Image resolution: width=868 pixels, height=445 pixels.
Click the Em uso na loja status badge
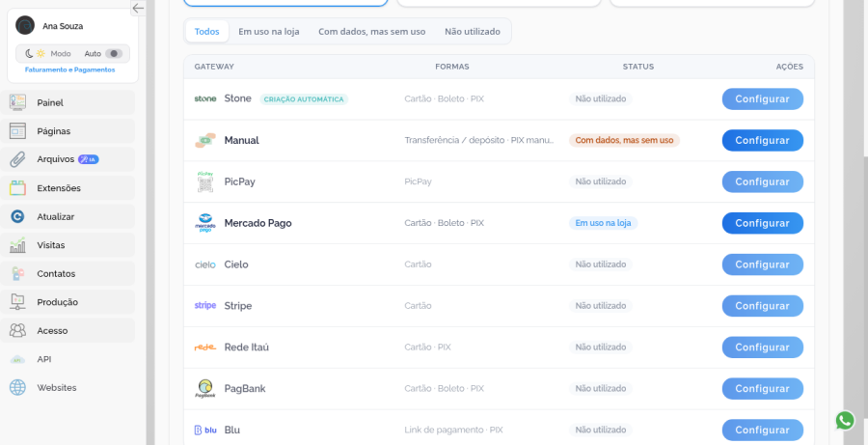(603, 223)
